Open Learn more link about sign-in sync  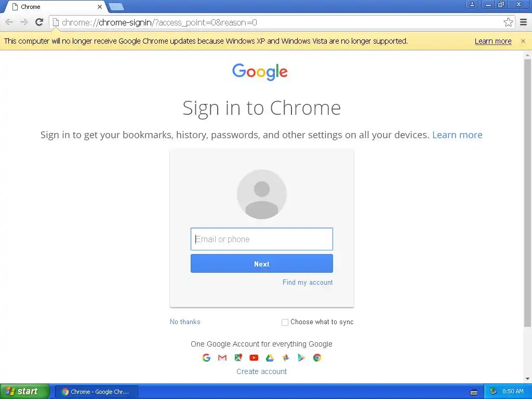457,135
